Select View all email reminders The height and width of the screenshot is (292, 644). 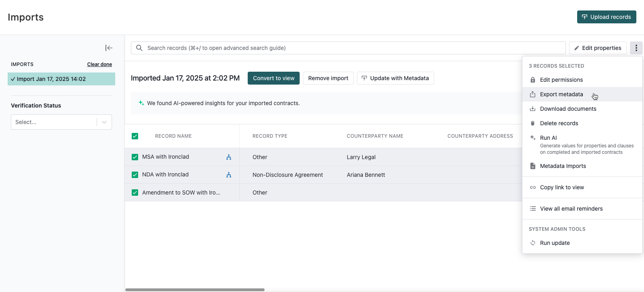coord(582,209)
